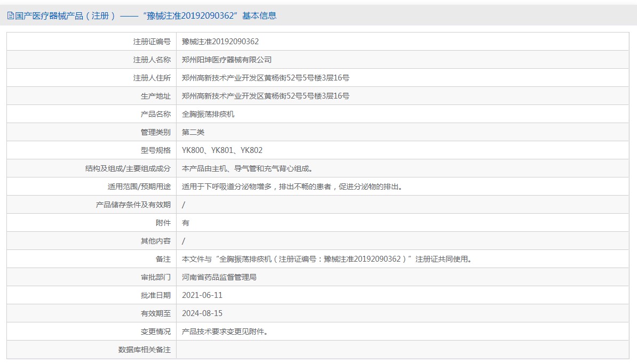Select model values YK800、YK801、YK802
This screenshot has width=637, height=364.
point(222,150)
